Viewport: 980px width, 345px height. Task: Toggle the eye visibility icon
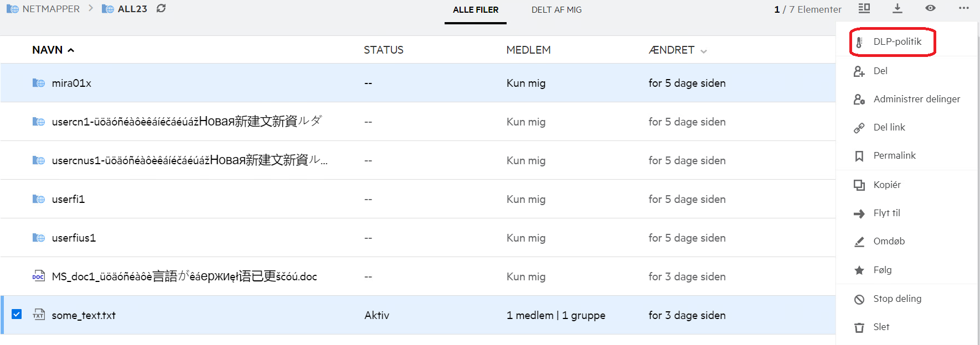[x=931, y=8]
